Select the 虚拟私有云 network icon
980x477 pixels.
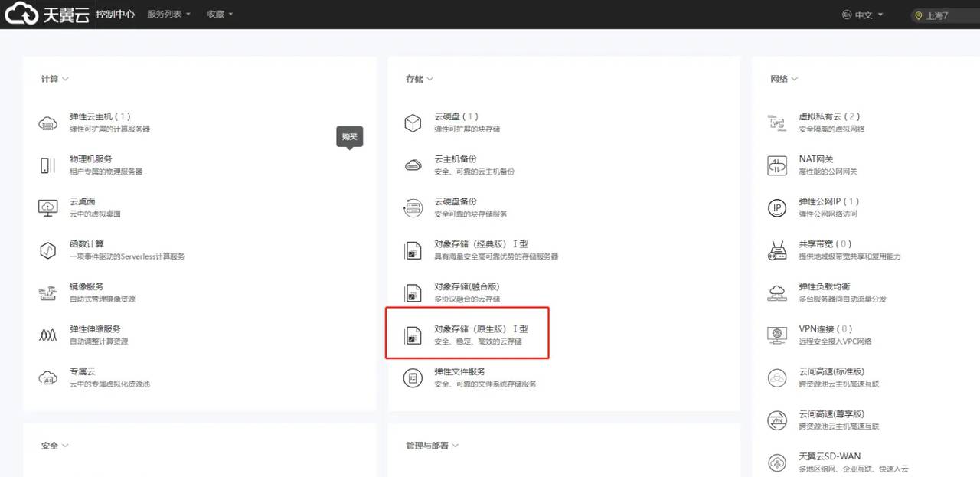click(776, 123)
